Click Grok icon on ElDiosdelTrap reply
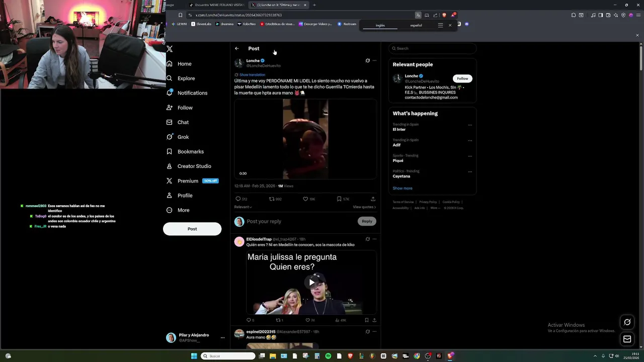 (368, 239)
